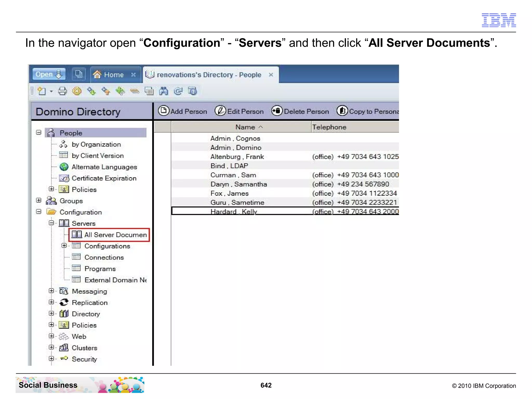Image resolution: width=532 pixels, height=399 pixels.
Task: Click the collapse all toolbar icon
Action: [135, 91]
